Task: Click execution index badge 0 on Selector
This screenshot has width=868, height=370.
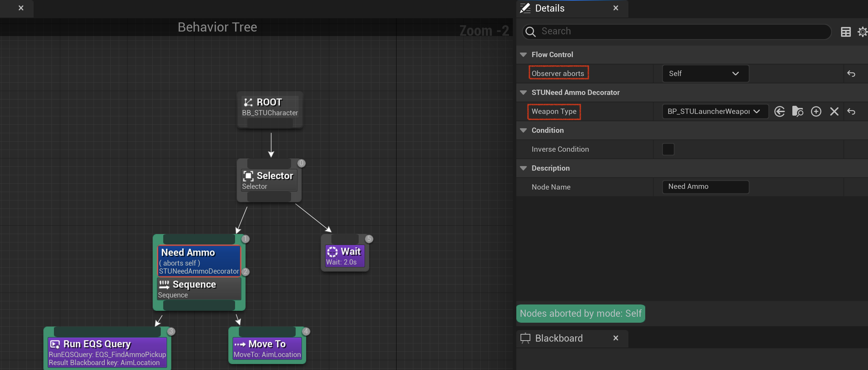Action: (301, 163)
